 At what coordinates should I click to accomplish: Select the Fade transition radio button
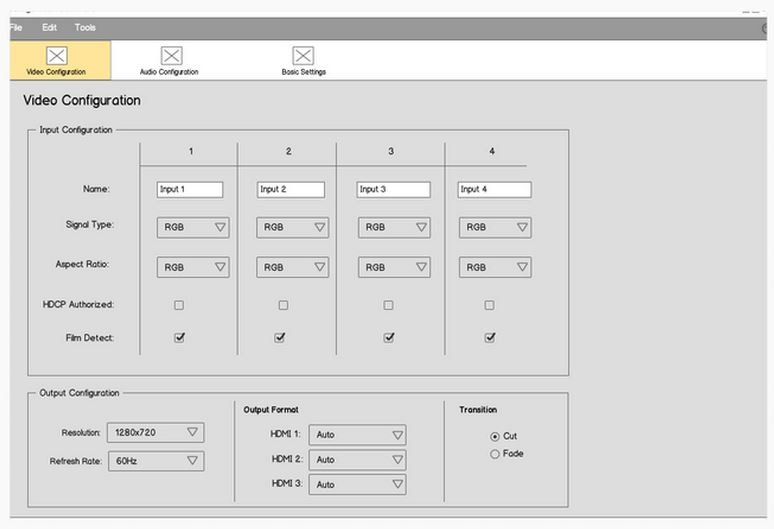(x=495, y=454)
